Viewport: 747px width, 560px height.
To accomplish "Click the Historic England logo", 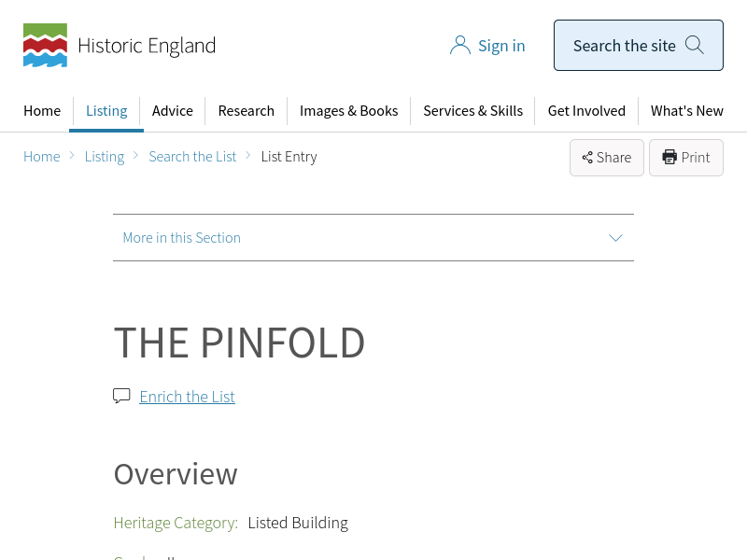I will (120, 45).
